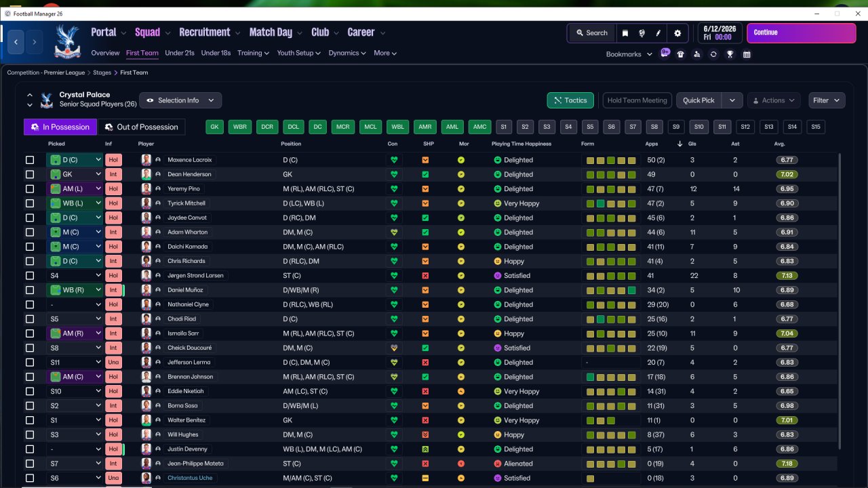
Task: Switch to the Under 21s tab
Action: [x=180, y=53]
